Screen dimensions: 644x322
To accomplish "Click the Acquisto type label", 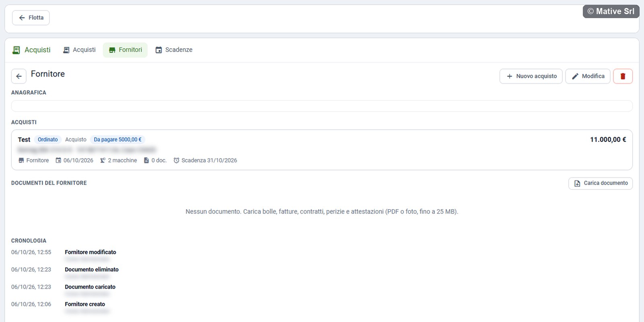I will point(76,140).
